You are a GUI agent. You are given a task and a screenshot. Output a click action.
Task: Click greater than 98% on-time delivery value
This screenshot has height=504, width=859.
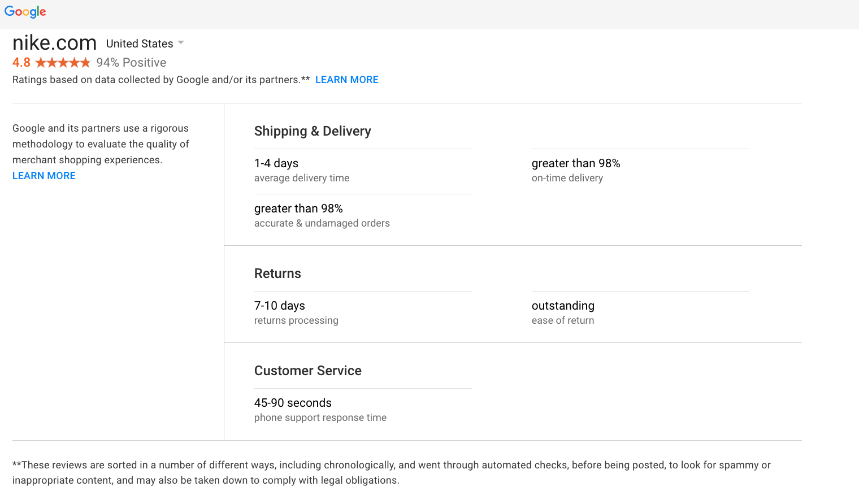point(576,163)
